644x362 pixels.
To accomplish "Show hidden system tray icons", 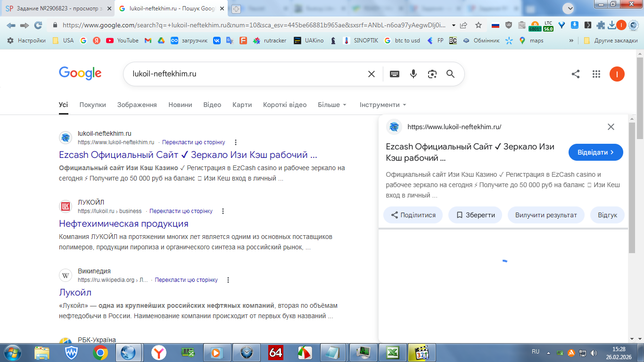I will click(x=548, y=352).
